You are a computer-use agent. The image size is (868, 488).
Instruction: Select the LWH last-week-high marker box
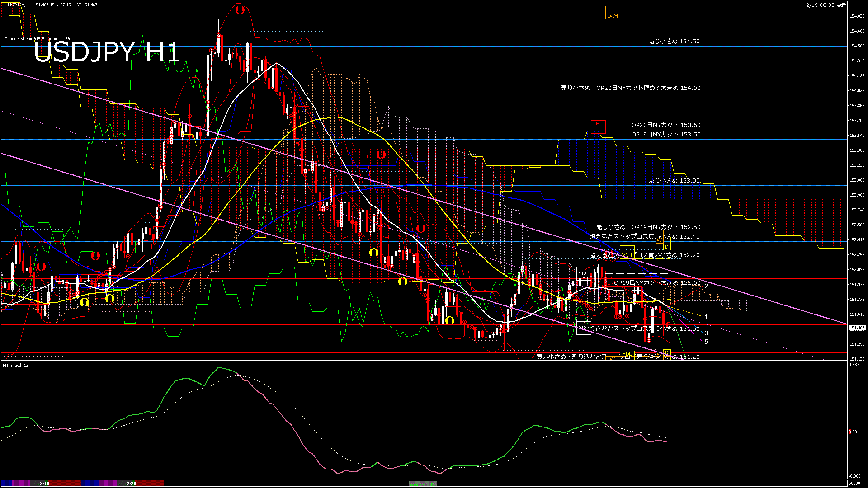[x=613, y=13]
